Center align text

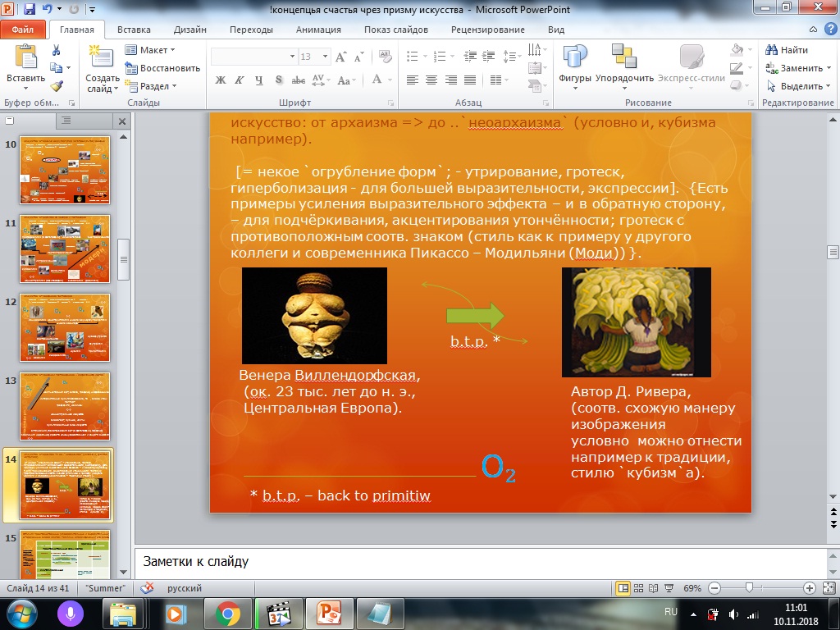[431, 80]
